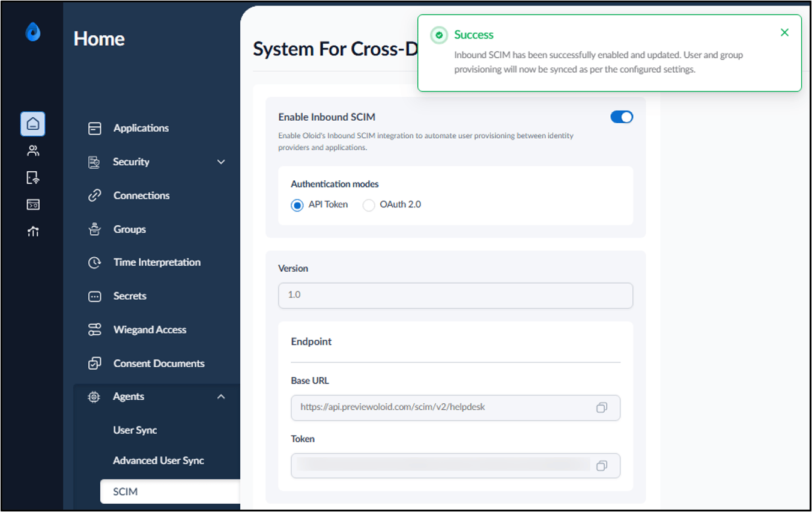Open Advanced User Sync under Agents
The image size is (812, 512).
[x=159, y=461]
